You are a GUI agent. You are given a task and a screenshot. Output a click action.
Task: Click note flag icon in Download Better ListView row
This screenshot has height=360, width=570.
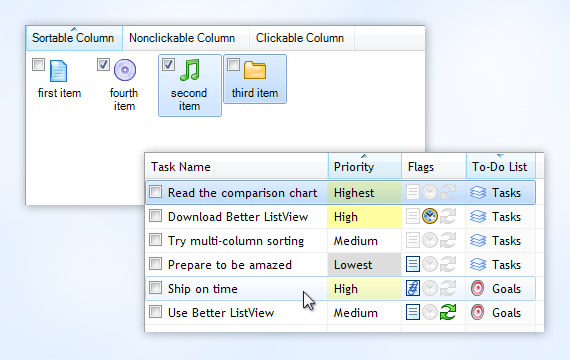(413, 216)
